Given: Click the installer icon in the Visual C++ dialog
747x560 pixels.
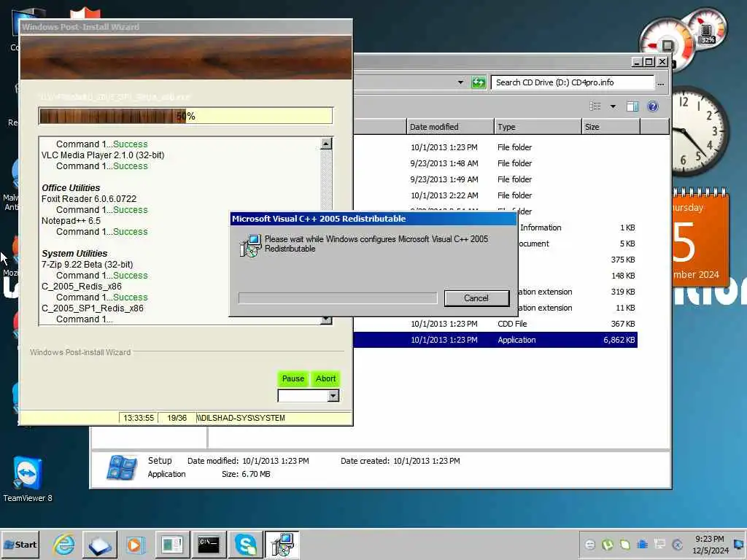Looking at the screenshot, I should [251, 245].
